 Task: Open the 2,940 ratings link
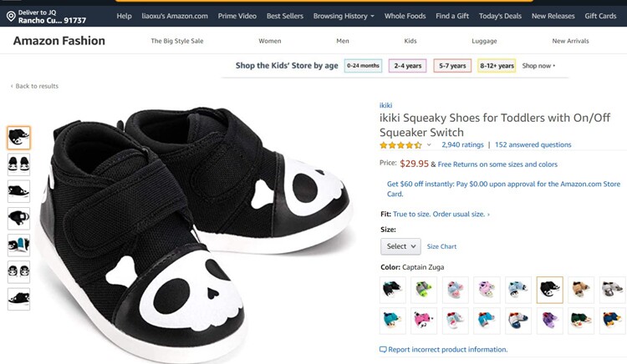[x=462, y=144]
